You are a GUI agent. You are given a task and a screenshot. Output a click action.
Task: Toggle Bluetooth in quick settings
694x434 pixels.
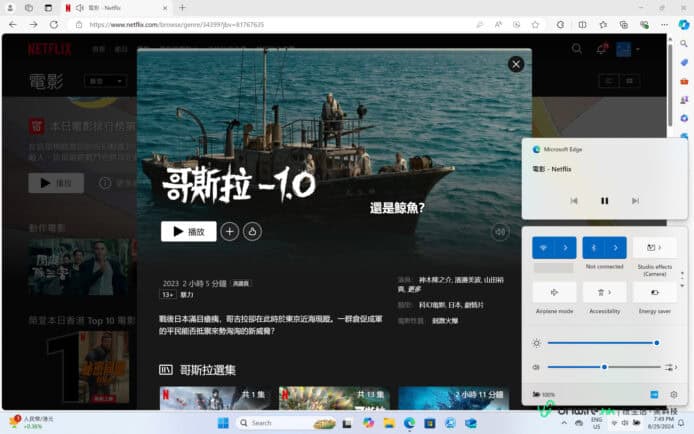[x=594, y=248]
